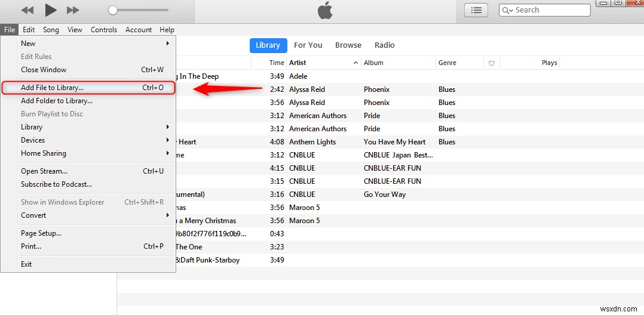The height and width of the screenshot is (315, 644).
Task: Open the Help menu
Action: [167, 30]
